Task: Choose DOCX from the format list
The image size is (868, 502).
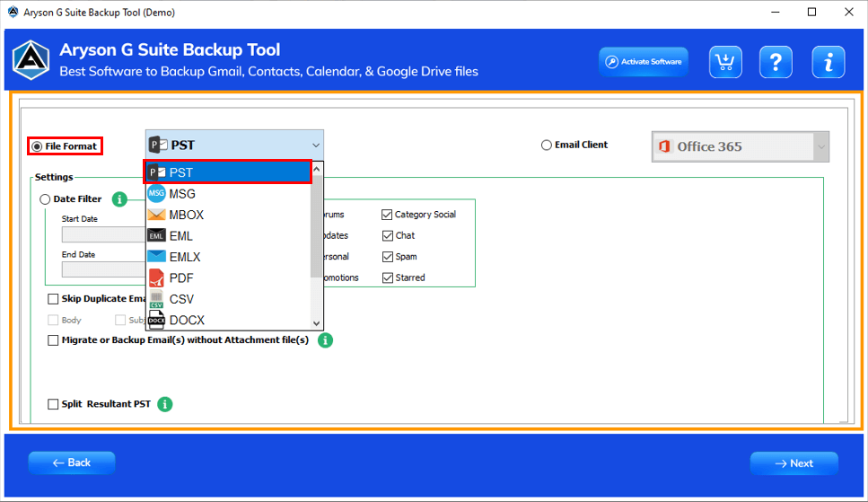Action: point(228,320)
